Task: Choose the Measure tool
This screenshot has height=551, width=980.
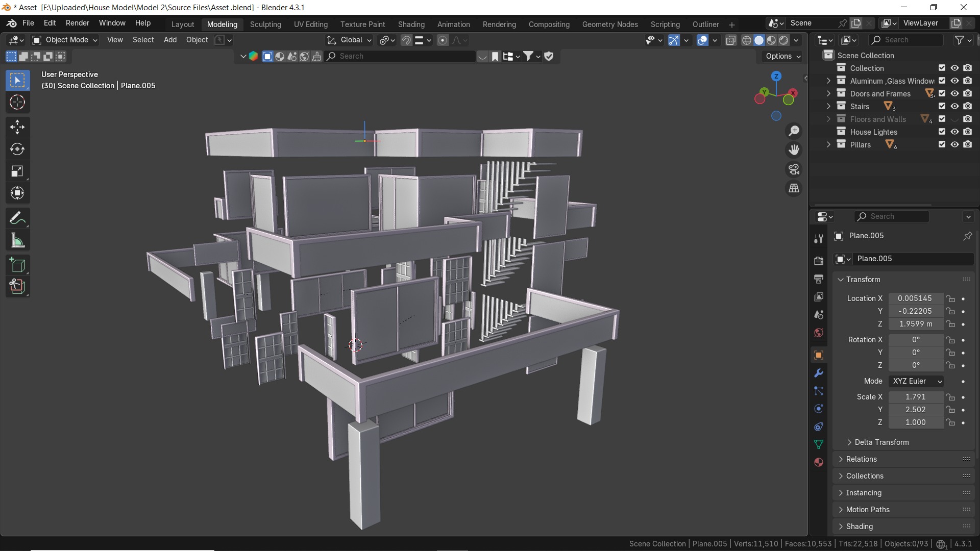Action: pos(17,240)
